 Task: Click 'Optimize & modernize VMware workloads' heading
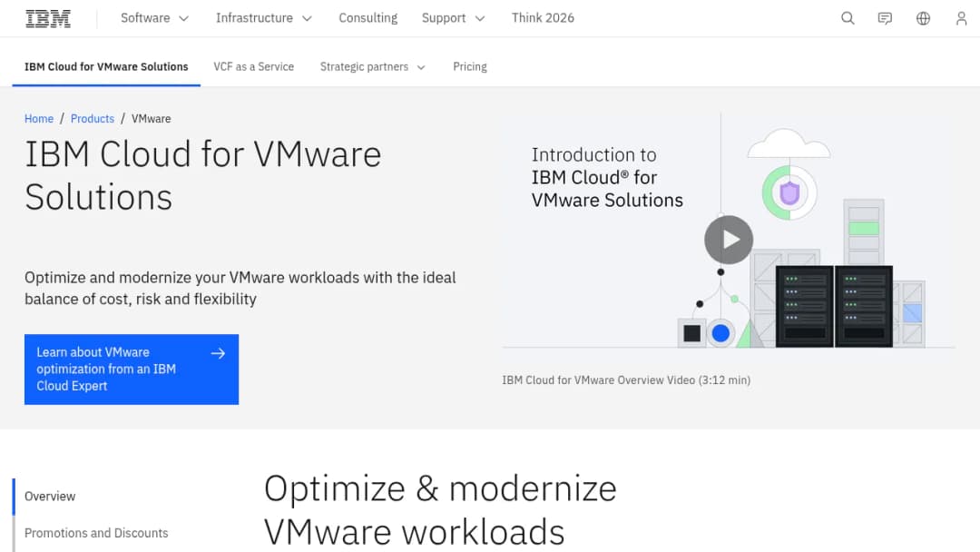(440, 510)
